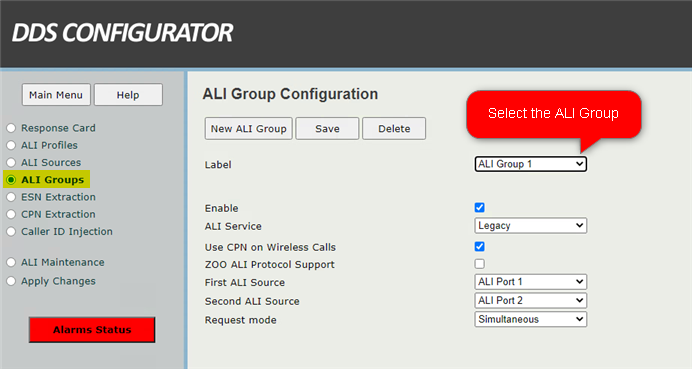Click the ALI Group Configuration heading
The height and width of the screenshot is (369, 692).
290,94
